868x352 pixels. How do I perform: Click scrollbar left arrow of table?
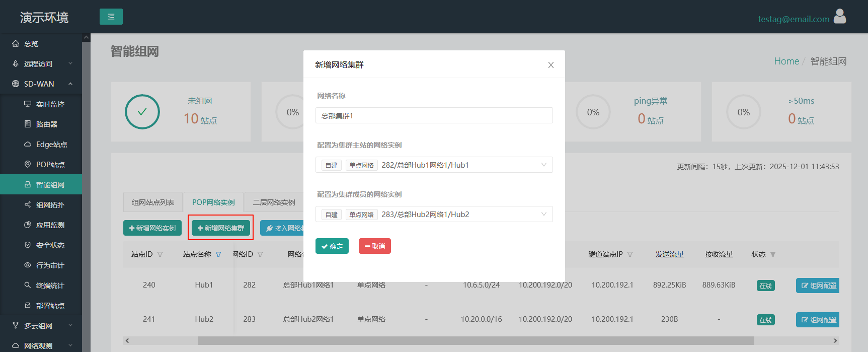(x=127, y=341)
